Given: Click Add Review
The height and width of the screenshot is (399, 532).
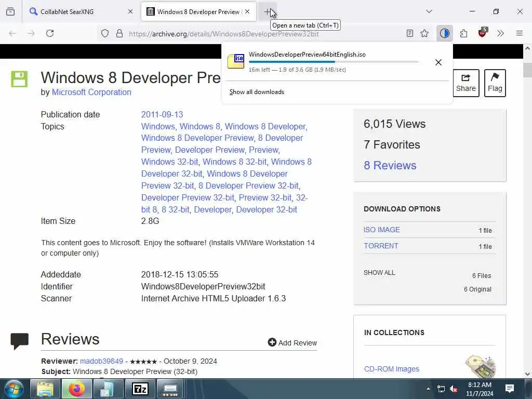Looking at the screenshot, I should [292, 343].
